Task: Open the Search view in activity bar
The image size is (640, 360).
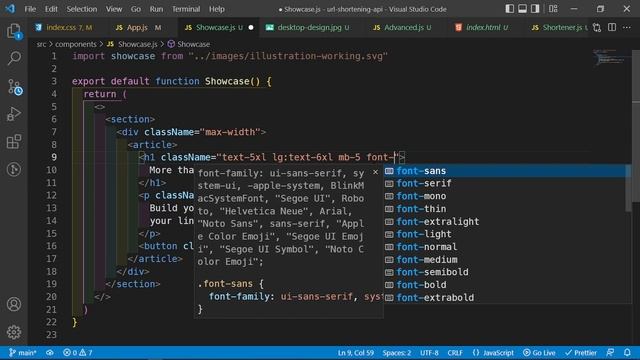Action: coord(14,58)
